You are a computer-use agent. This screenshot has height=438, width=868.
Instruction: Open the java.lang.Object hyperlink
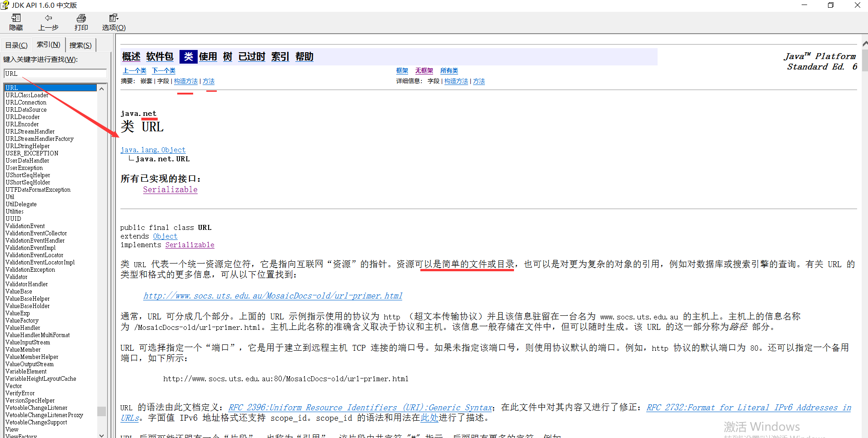coord(153,149)
